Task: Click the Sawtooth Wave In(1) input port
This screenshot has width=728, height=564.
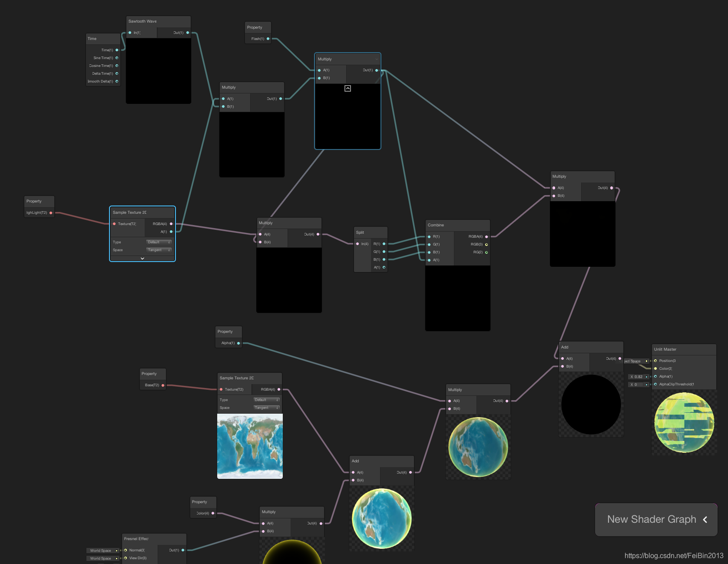Action: tap(130, 33)
